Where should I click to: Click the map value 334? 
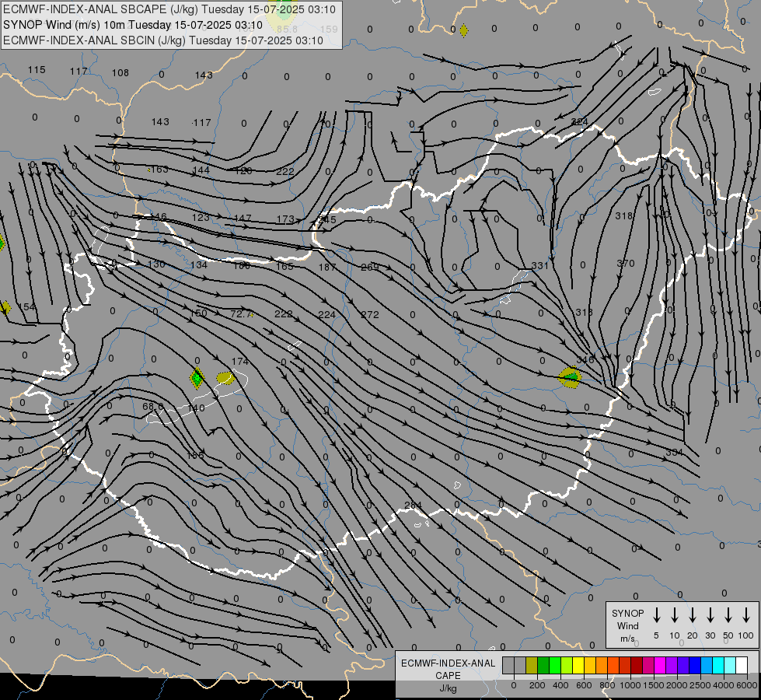[674, 452]
